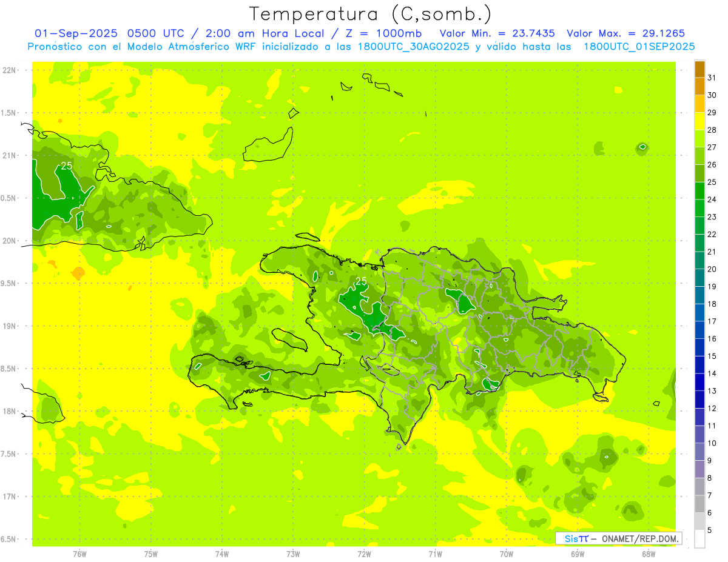This screenshot has width=728, height=562.
Task: Click 'Valor Max. = 29.1265' readout
Action: 625,33
